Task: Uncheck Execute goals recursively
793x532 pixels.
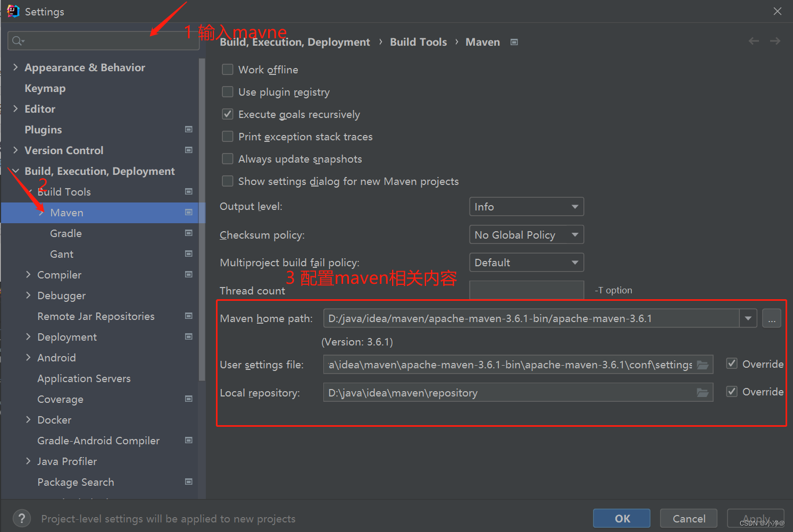Action: tap(228, 114)
